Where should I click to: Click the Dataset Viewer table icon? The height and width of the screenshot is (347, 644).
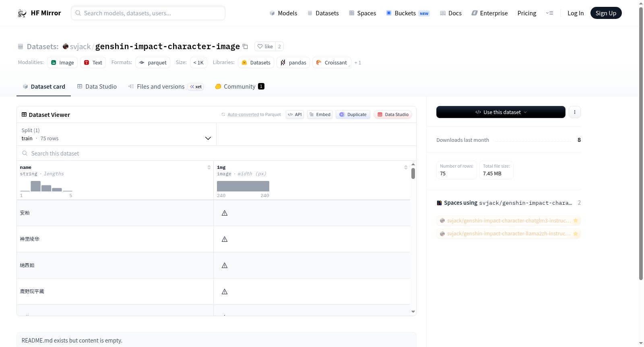coord(24,114)
